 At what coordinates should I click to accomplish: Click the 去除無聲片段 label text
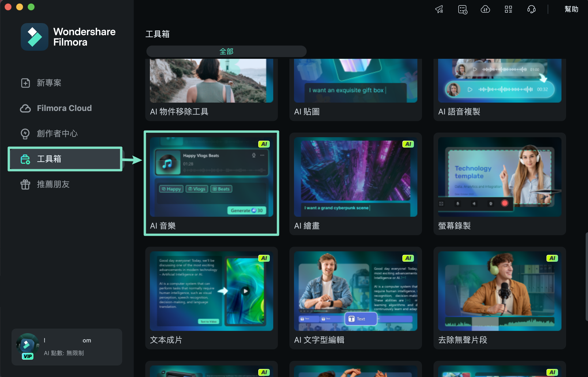coord(463,340)
